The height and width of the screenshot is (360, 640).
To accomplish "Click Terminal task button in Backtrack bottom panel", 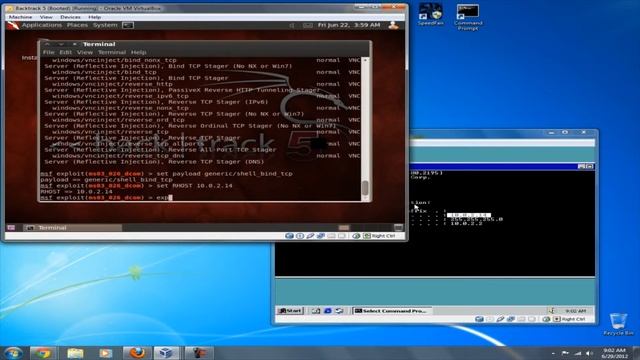I will tap(73, 228).
